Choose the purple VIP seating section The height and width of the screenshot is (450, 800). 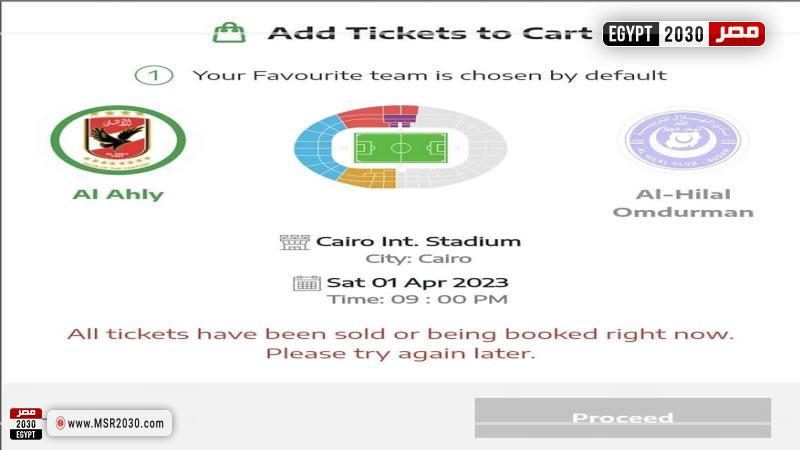400,121
